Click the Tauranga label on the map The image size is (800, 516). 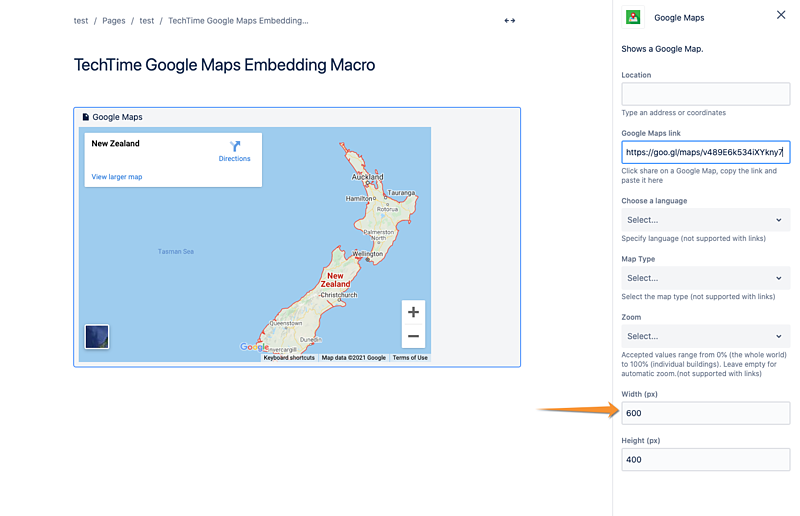pyautogui.click(x=402, y=193)
